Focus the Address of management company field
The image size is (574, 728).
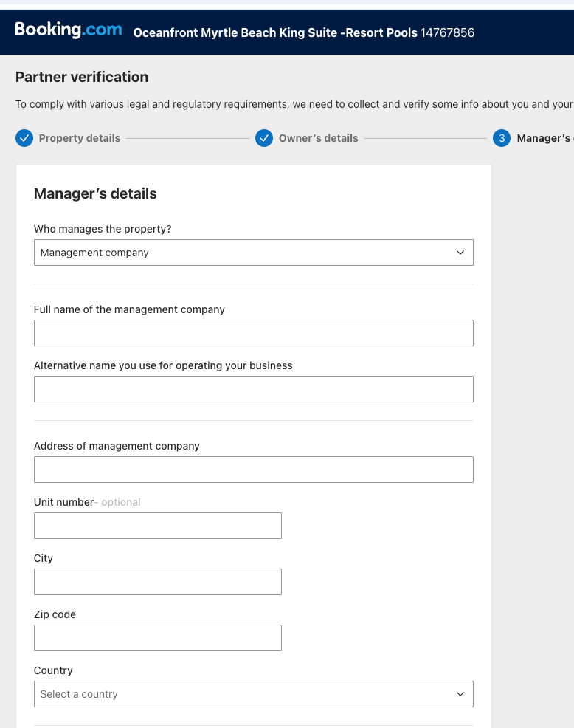253,470
